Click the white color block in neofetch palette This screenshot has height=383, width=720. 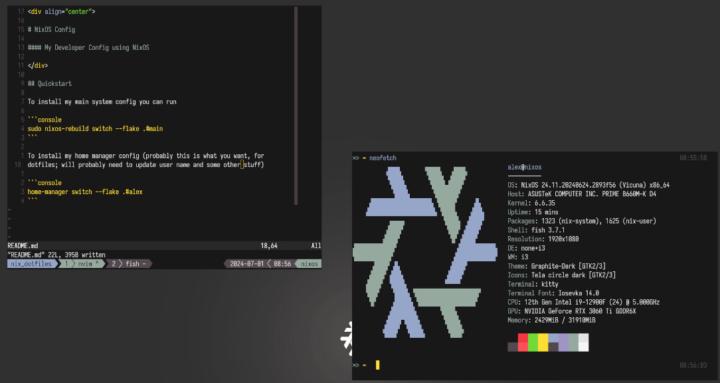pyautogui.click(x=583, y=342)
